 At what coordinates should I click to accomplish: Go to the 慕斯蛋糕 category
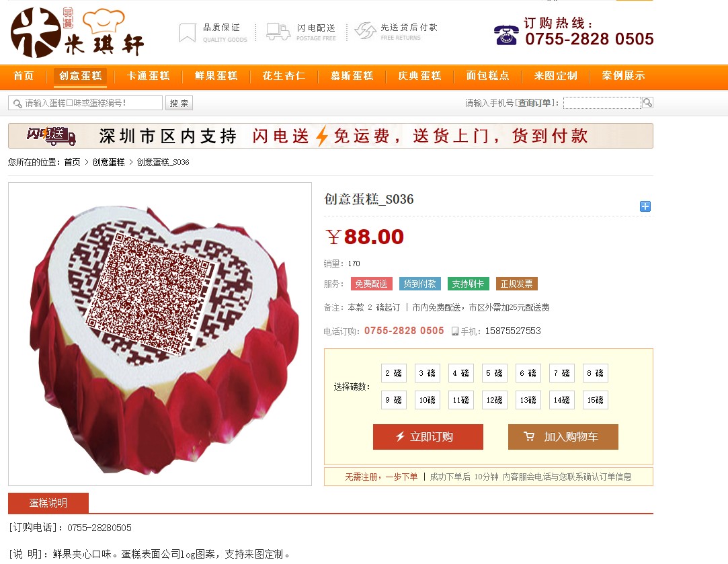click(x=352, y=76)
